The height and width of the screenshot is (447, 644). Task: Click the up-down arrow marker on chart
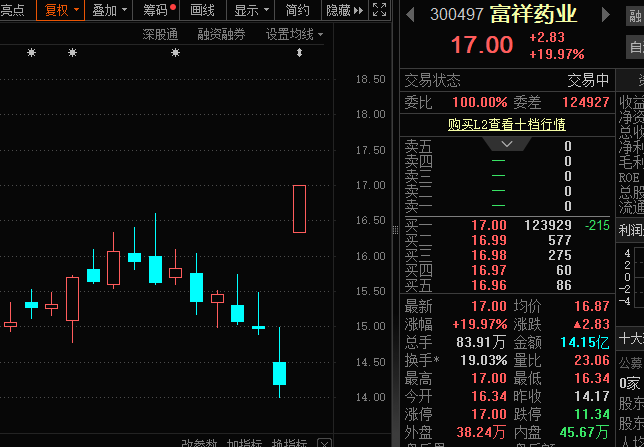(298, 52)
